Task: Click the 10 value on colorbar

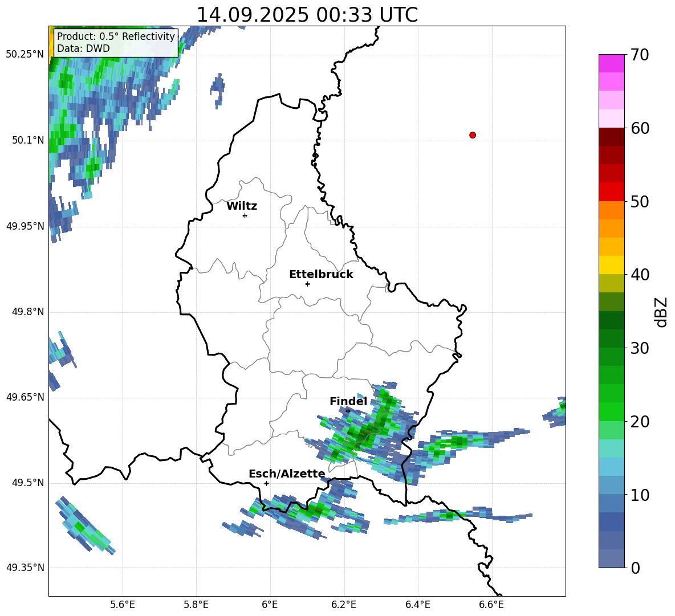Action: click(639, 495)
